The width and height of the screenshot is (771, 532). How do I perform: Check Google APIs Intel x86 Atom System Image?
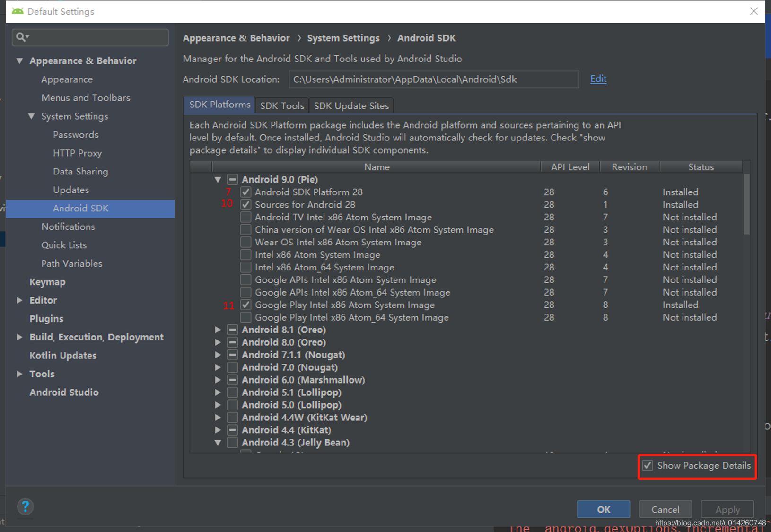[x=245, y=280]
